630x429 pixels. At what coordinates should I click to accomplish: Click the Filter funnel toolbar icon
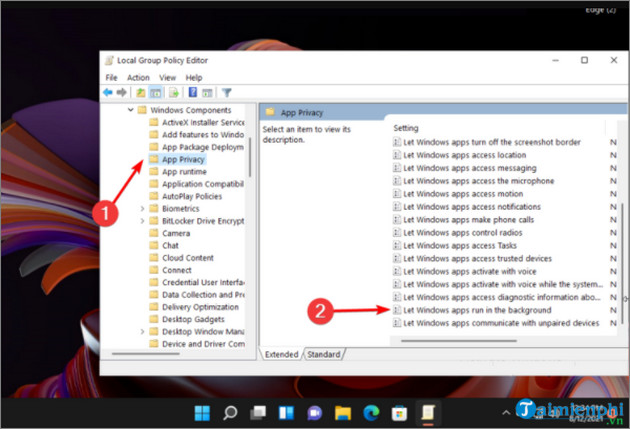pos(227,93)
